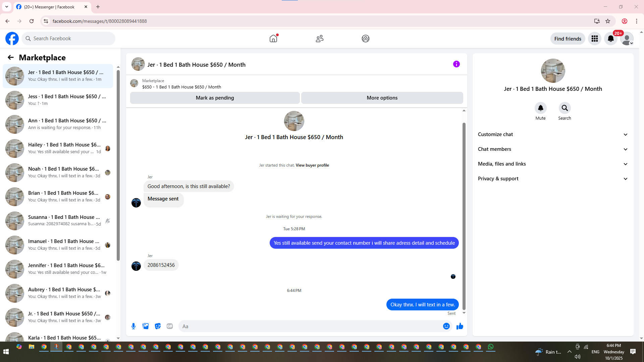Click Mark as pending button
Viewport: 644px width, 362px height.
tap(215, 98)
